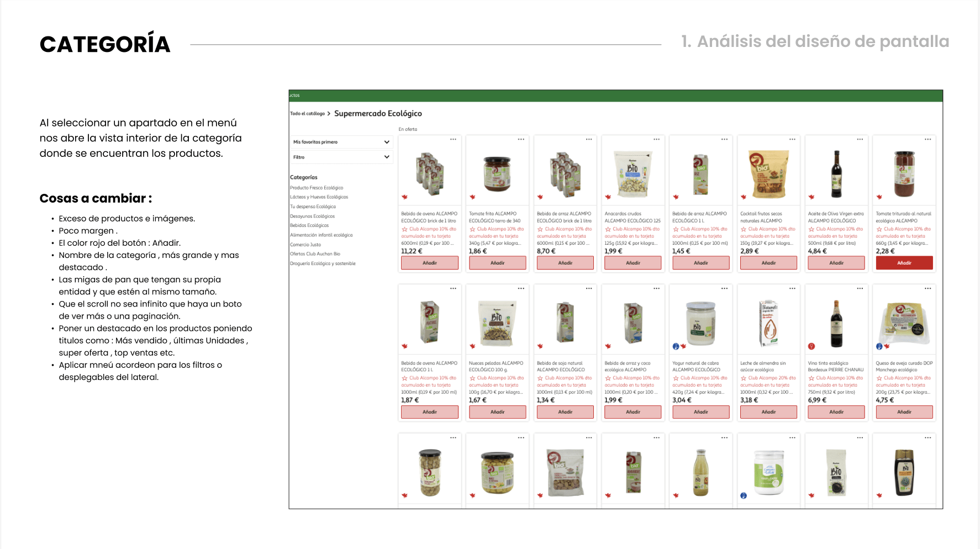
Task: Open three-dot menu on Tomate frito card
Action: point(521,139)
